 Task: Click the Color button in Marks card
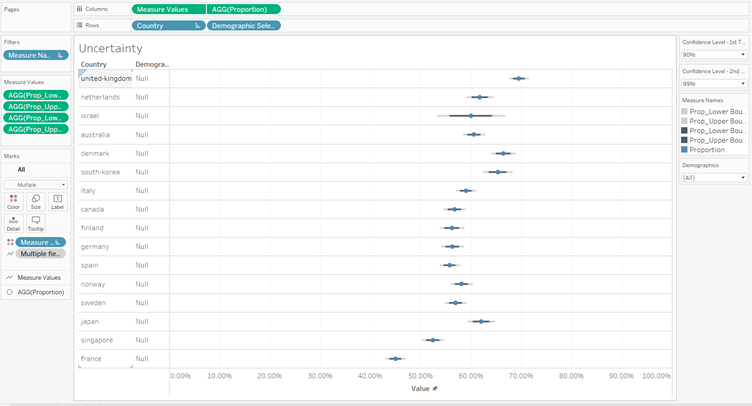click(x=13, y=201)
